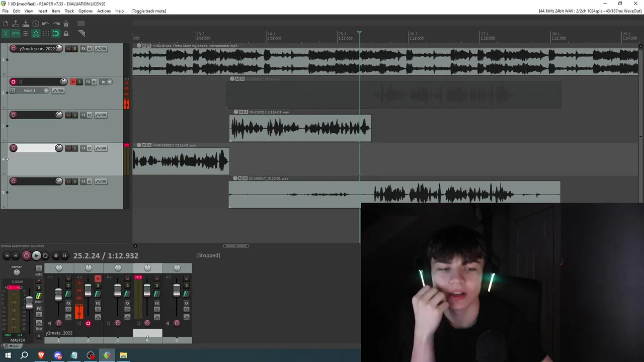Toggle the move envelopes with items icon

tap(36, 34)
